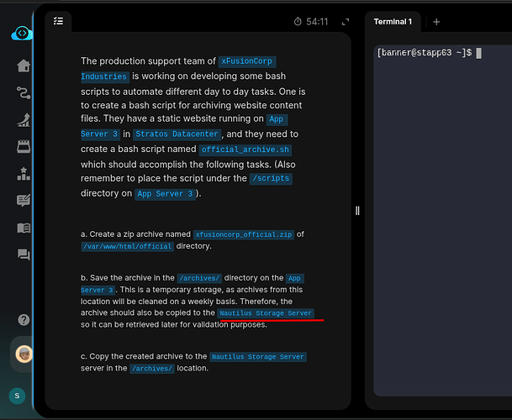512x420 pixels.
Task: Click the teal 'S' account badge
Action: point(17,396)
